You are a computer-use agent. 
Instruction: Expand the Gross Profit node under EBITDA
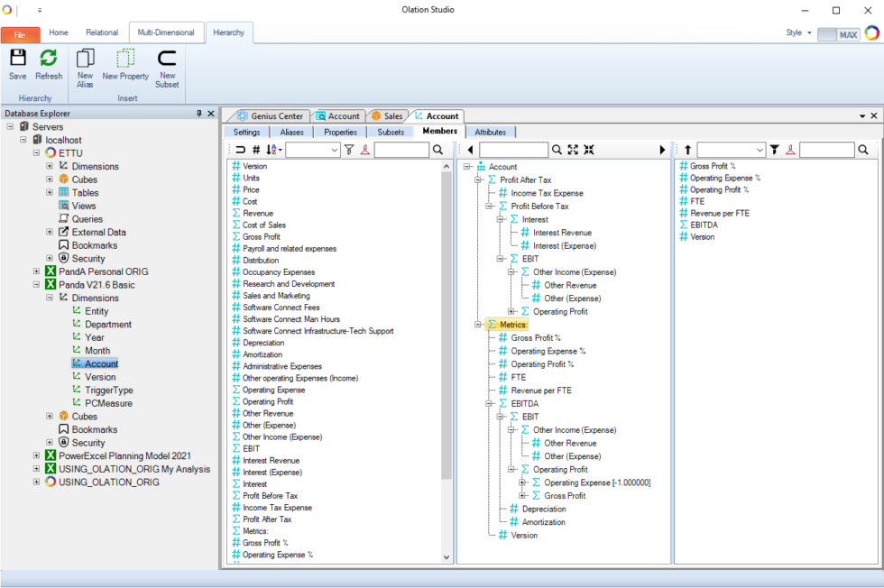[x=523, y=496]
